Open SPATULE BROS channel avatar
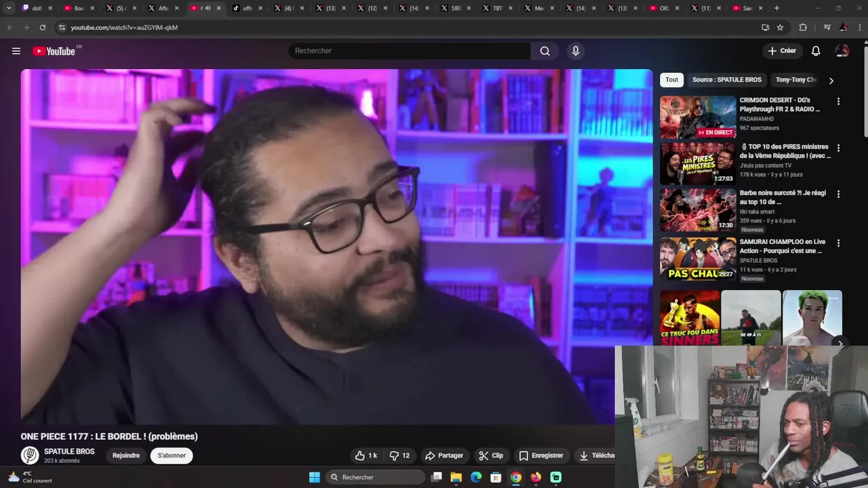This screenshot has width=868, height=488. point(30,455)
